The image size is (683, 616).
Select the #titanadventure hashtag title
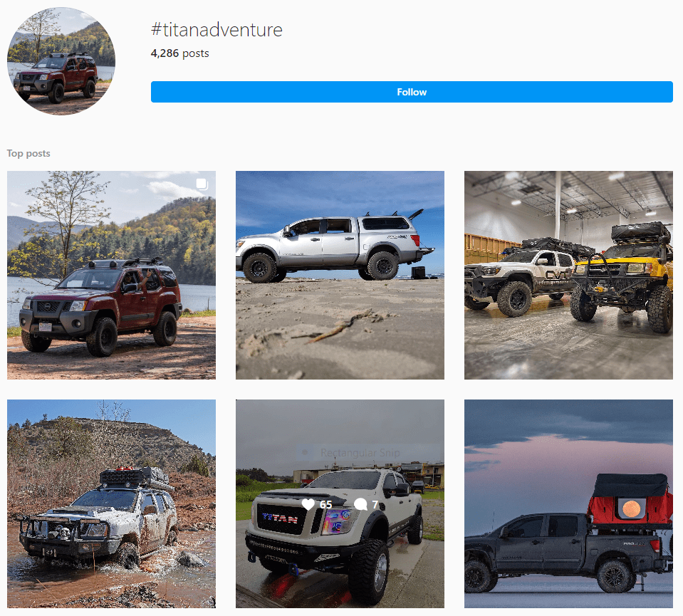tap(217, 30)
